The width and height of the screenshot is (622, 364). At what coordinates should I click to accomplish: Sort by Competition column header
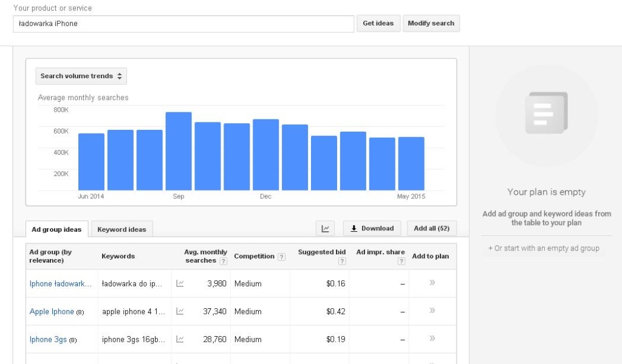255,256
